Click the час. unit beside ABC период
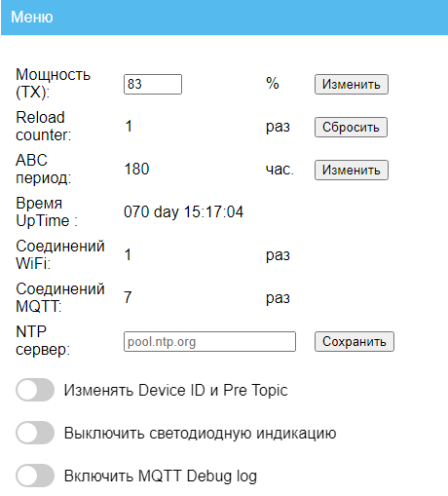 [x=280, y=170]
